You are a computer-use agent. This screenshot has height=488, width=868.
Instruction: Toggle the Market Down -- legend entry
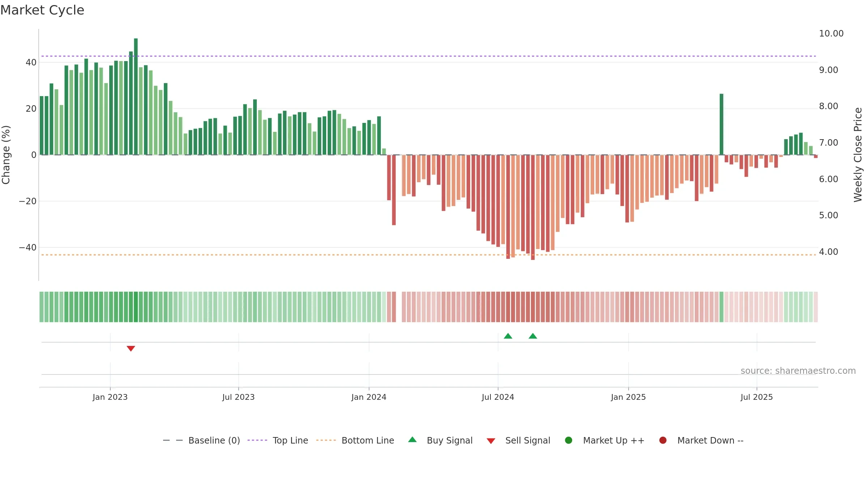[701, 440]
